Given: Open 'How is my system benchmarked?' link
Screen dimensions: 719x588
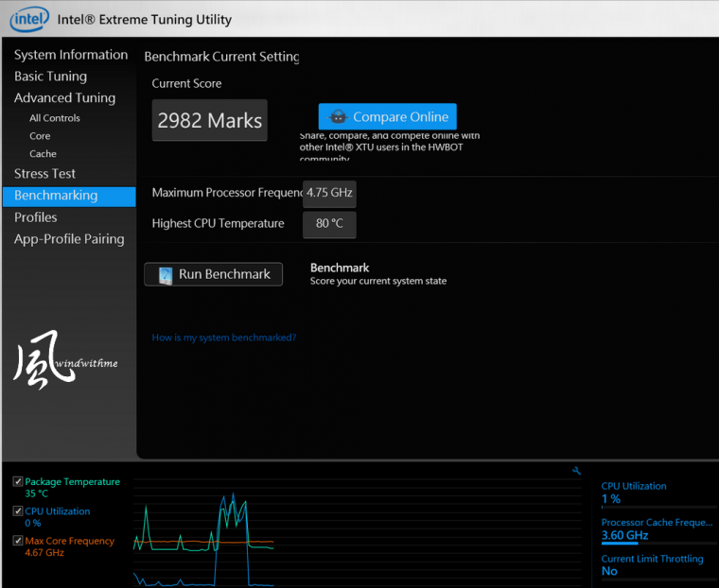Looking at the screenshot, I should [x=224, y=337].
